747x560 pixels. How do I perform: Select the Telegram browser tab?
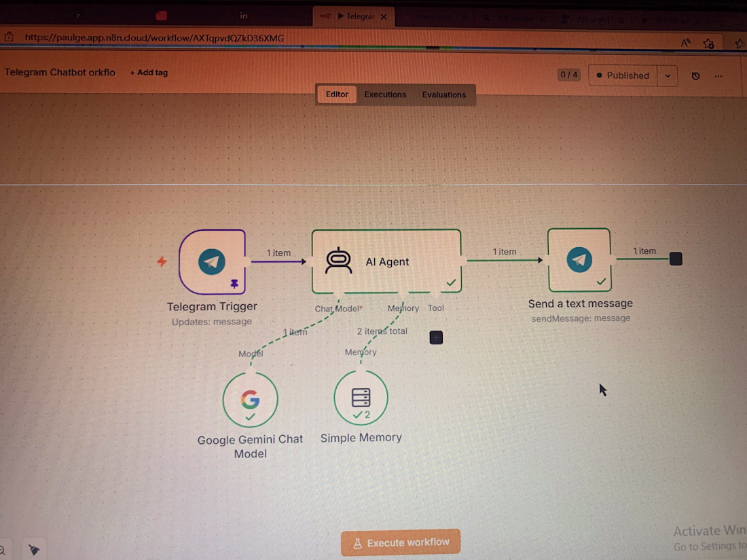tap(354, 17)
